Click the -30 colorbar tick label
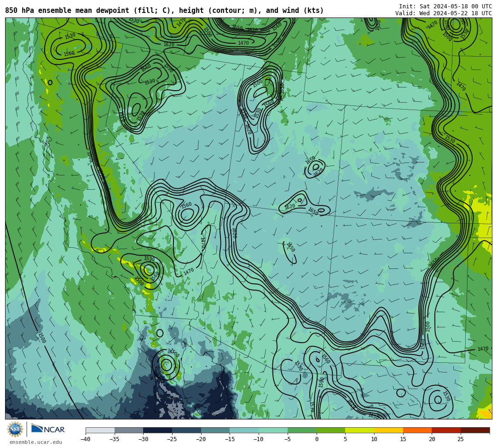The width and height of the screenshot is (497, 448). click(143, 439)
